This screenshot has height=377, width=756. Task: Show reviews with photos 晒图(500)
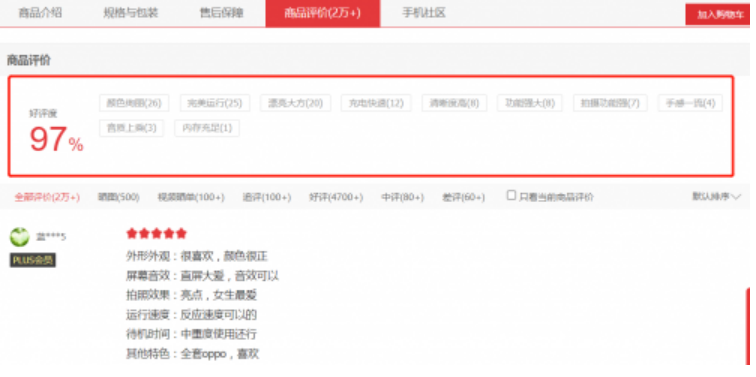[119, 197]
